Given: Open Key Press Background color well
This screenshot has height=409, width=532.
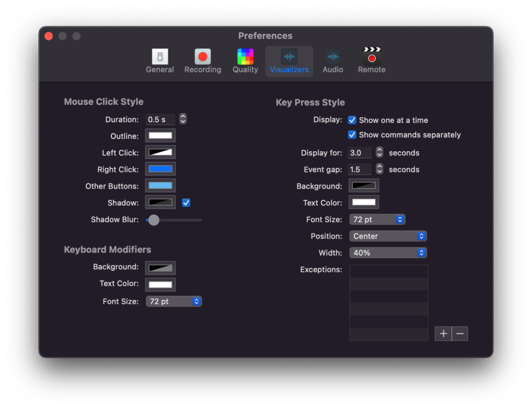Looking at the screenshot, I should pos(364,186).
